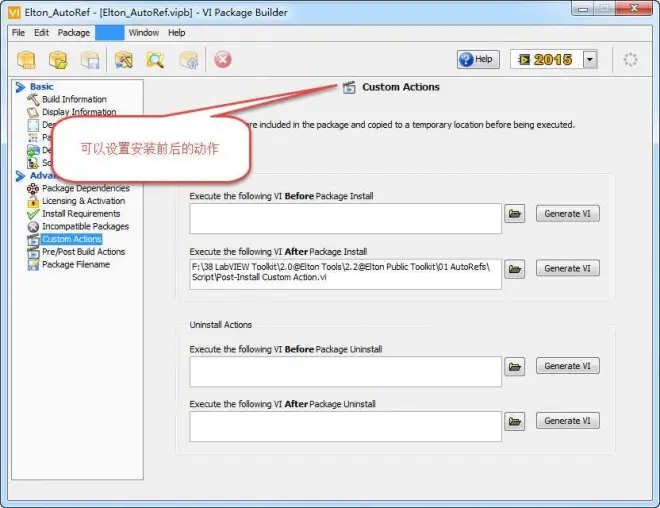The width and height of the screenshot is (660, 508).
Task: Browse for VI Before Package Uninstall
Action: [514, 367]
